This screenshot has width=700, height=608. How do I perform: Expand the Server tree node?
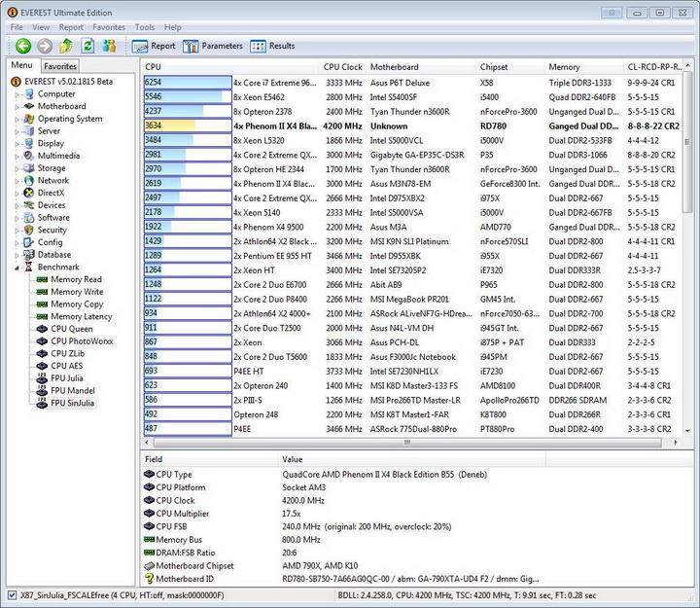pos(17,131)
